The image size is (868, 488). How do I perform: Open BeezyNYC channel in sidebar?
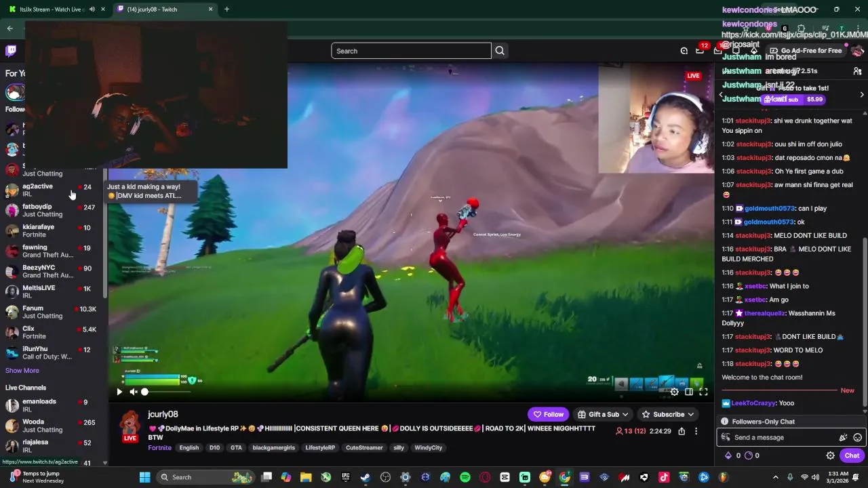52,271
